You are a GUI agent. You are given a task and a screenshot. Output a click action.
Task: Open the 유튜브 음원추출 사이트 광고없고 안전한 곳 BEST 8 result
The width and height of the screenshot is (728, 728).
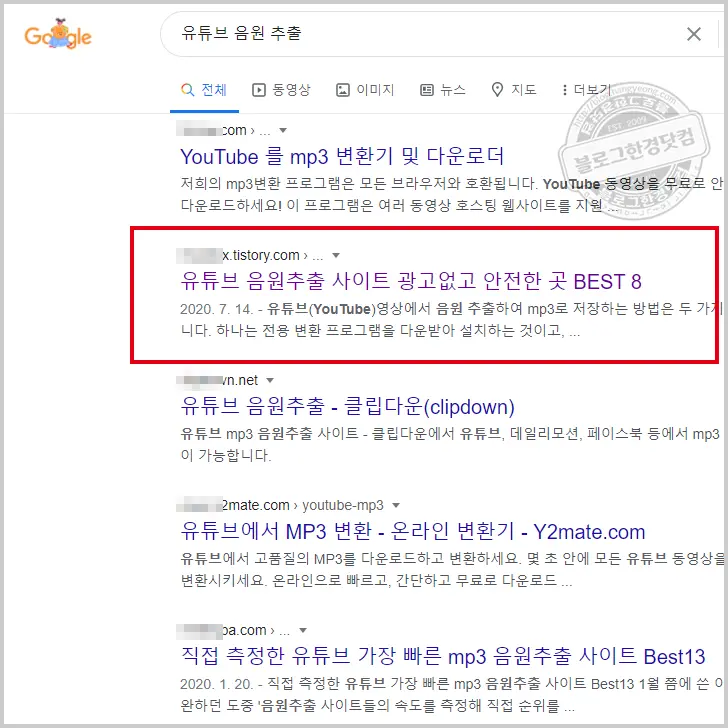click(411, 281)
